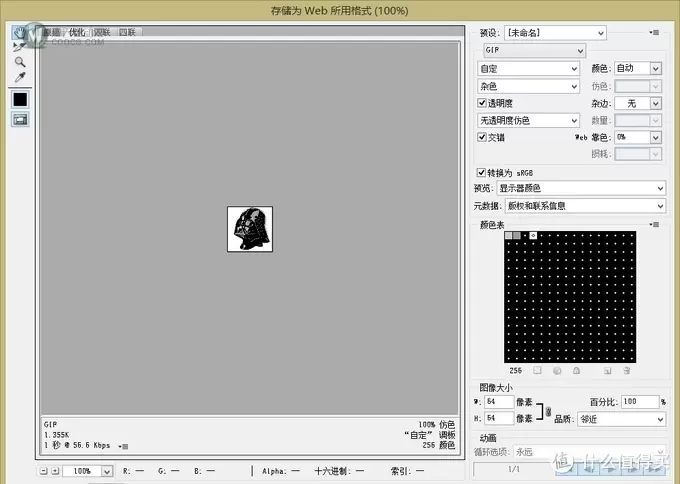Open the Web 靠色 0% dropdown

[x=638, y=137]
